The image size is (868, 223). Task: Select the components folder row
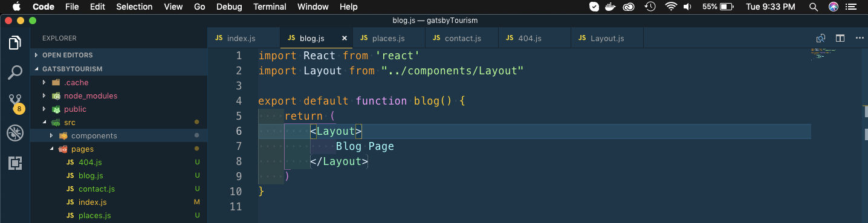[x=119, y=135]
